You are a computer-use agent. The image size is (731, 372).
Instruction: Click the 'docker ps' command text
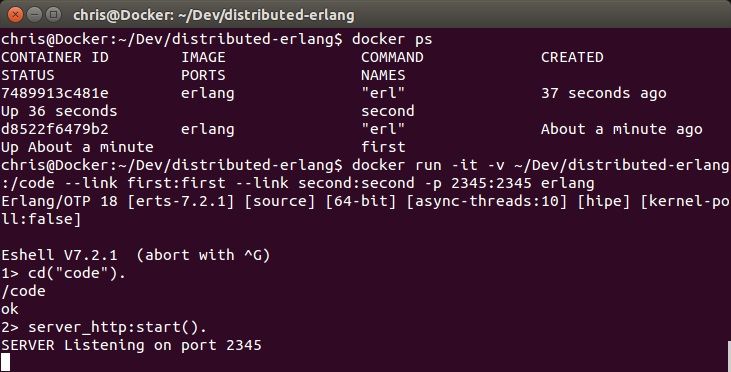392,39
